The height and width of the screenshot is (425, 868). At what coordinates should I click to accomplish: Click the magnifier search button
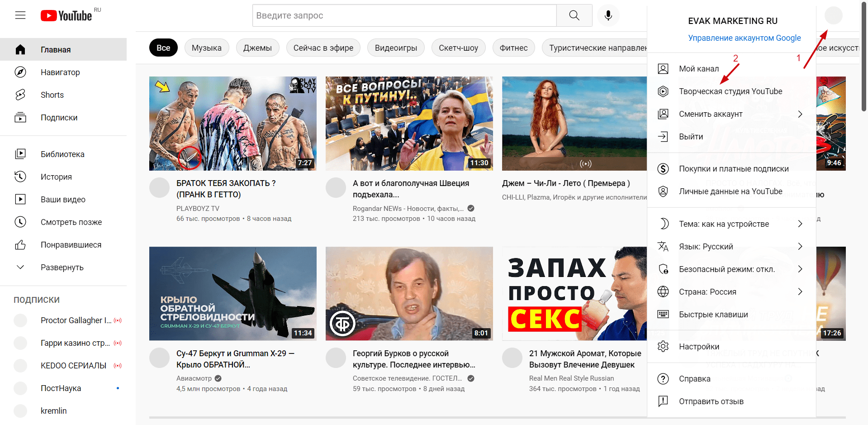574,15
